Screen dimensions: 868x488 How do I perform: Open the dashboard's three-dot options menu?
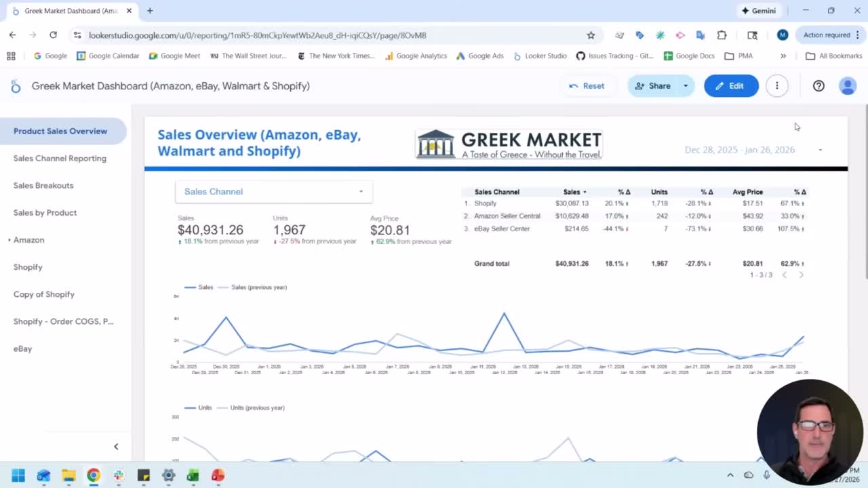(777, 85)
